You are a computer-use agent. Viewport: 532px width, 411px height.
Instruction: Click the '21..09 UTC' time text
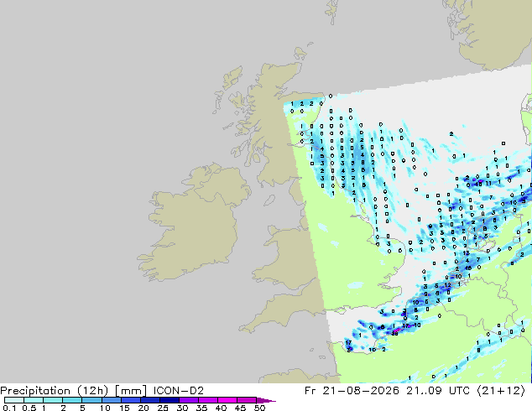click(438, 391)
